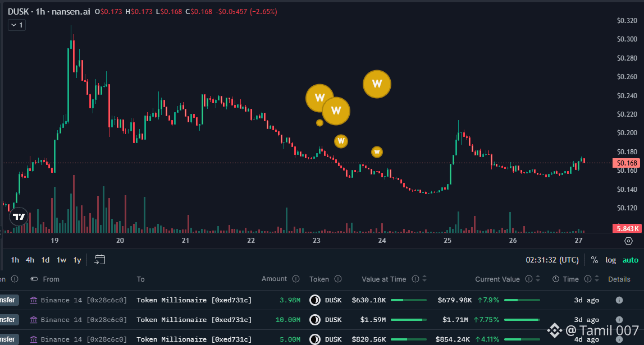Open details icon for 3.98M transfer
Viewport: 644px width, 345px height.
pos(619,300)
